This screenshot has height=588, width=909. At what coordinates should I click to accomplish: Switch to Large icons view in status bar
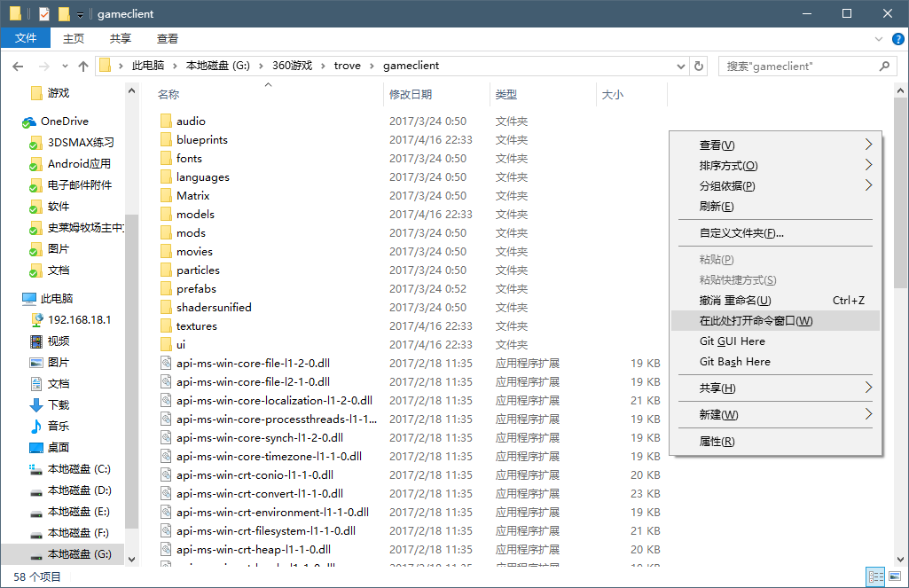[895, 576]
